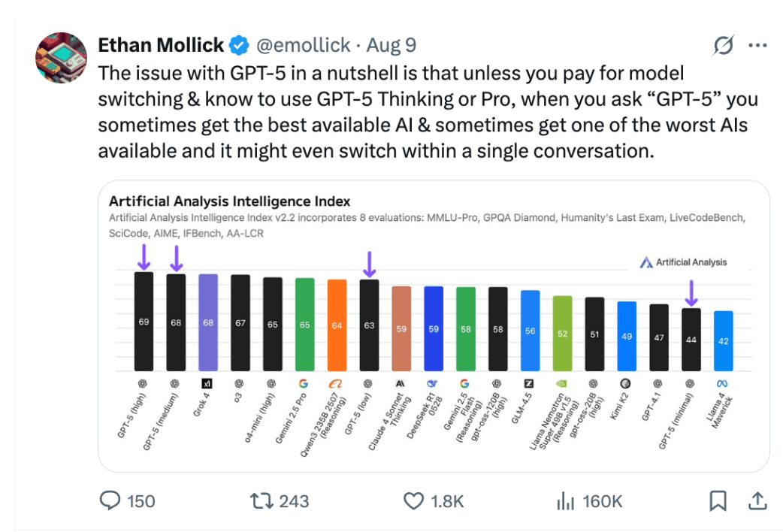Viewport: 783px width, 532px height.
Task: Open the three-dot more options menu
Action: click(757, 45)
